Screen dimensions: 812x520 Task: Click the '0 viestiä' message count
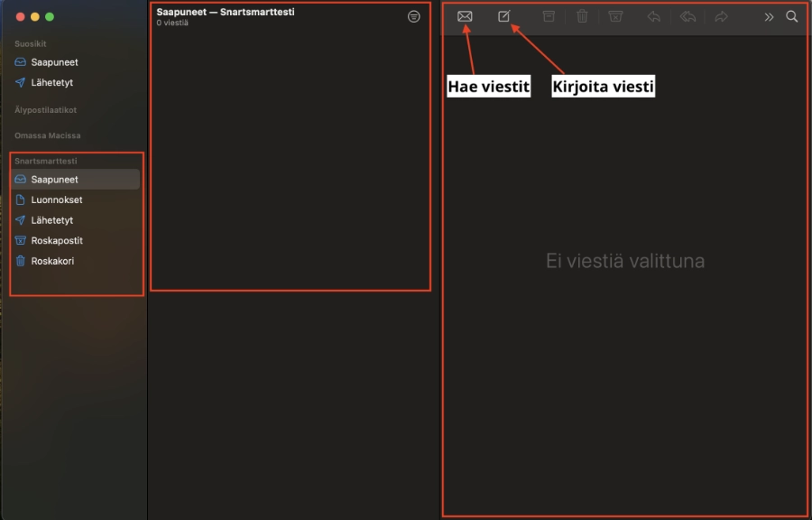[172, 23]
